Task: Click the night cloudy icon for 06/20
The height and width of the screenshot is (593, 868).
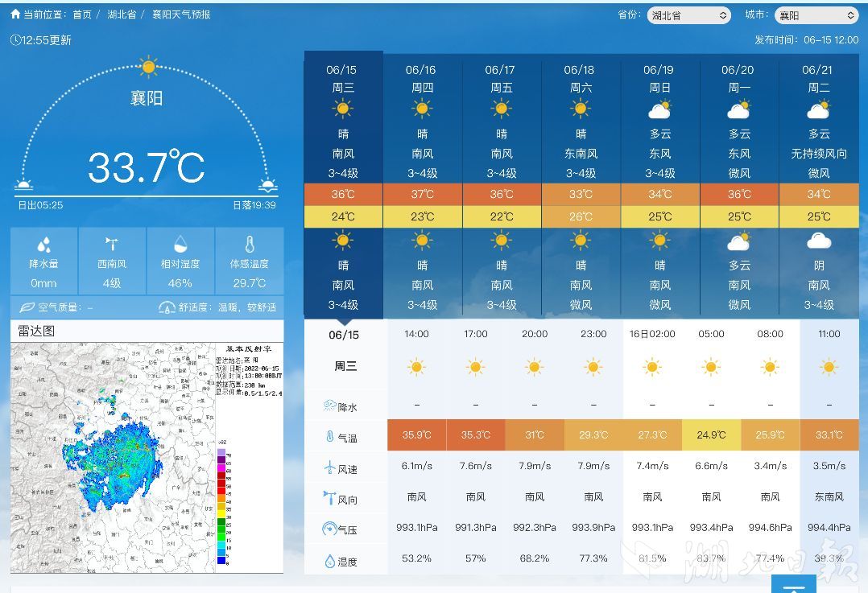Action: (739, 241)
